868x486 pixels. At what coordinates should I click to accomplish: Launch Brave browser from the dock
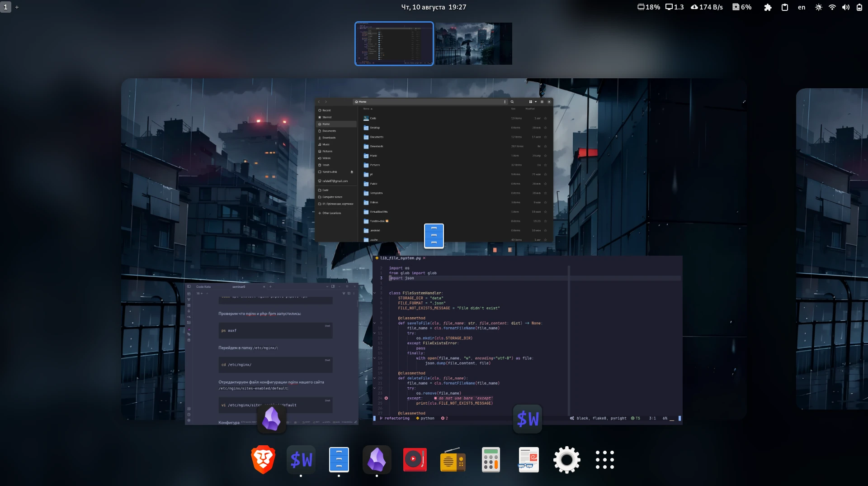point(263,460)
